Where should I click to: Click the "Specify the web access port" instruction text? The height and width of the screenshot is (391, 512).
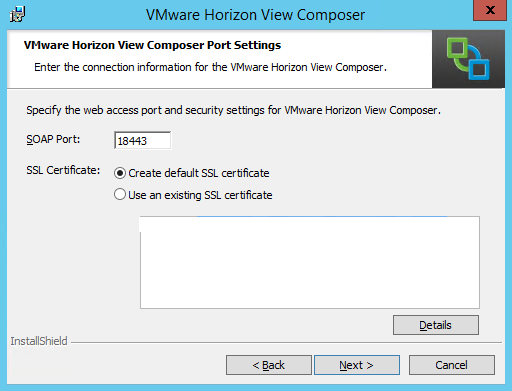(233, 110)
